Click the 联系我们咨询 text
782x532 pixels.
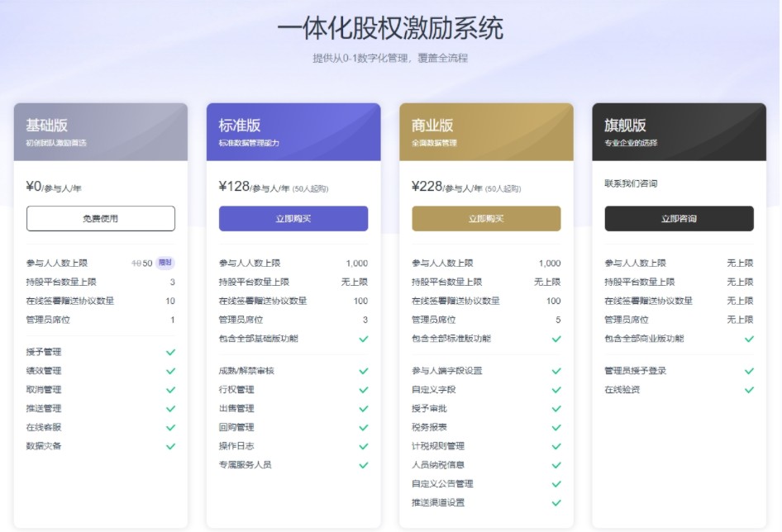coord(631,183)
